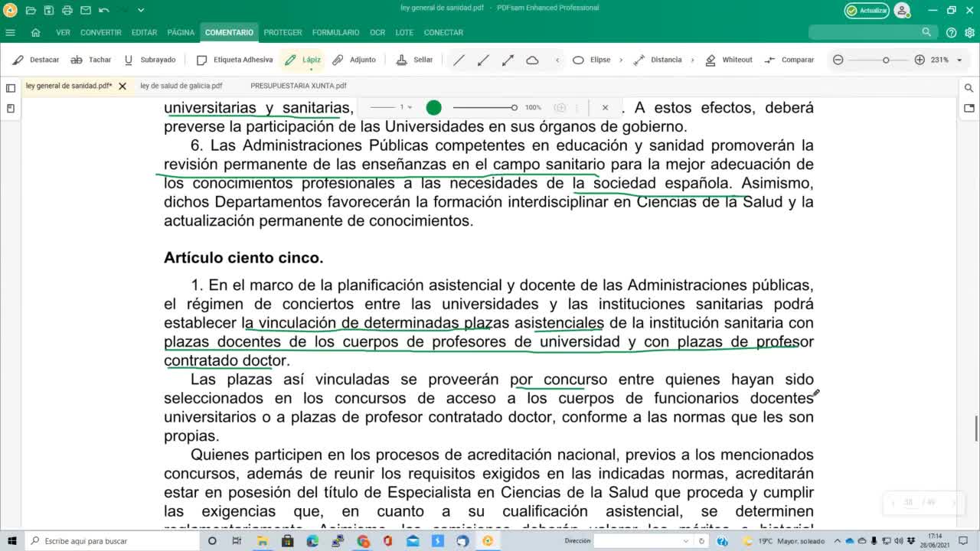Open the FORMULARIO tab
The image size is (980, 551).
pyautogui.click(x=335, y=32)
